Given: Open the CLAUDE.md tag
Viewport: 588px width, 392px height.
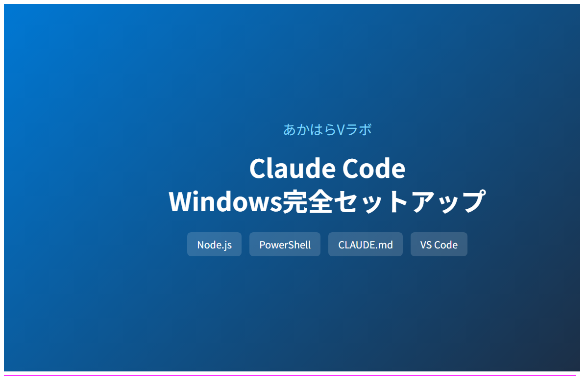Looking at the screenshot, I should [x=365, y=245].
